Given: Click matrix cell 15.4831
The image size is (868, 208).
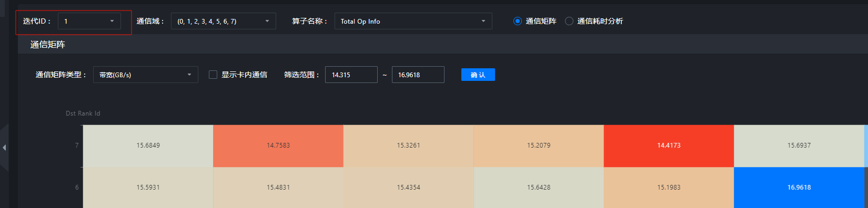Looking at the screenshot, I should [x=278, y=188].
